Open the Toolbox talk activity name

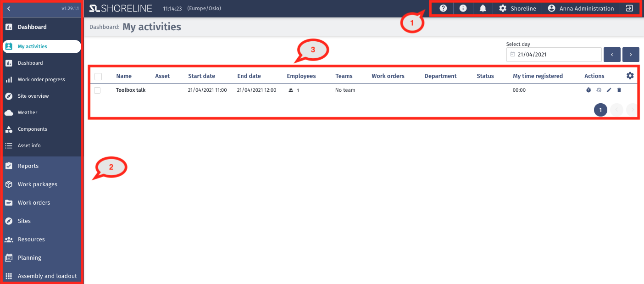131,90
